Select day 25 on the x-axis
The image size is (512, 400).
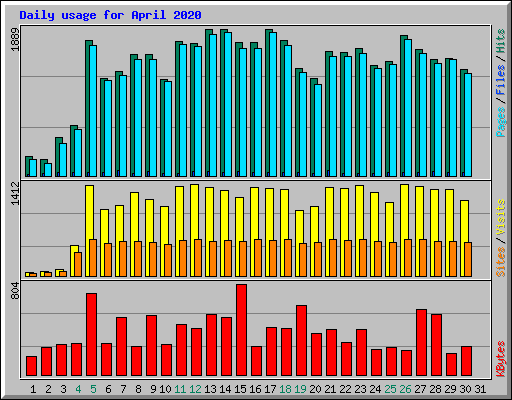[390, 389]
